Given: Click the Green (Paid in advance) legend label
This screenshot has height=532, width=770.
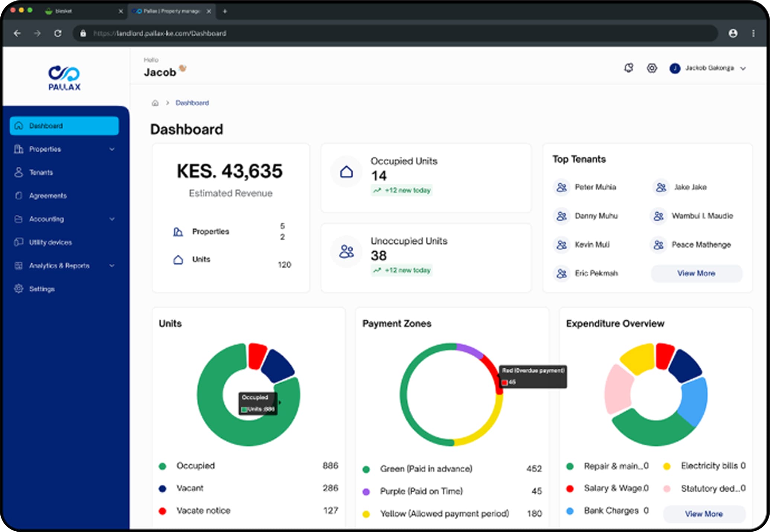Looking at the screenshot, I should click(x=426, y=469).
